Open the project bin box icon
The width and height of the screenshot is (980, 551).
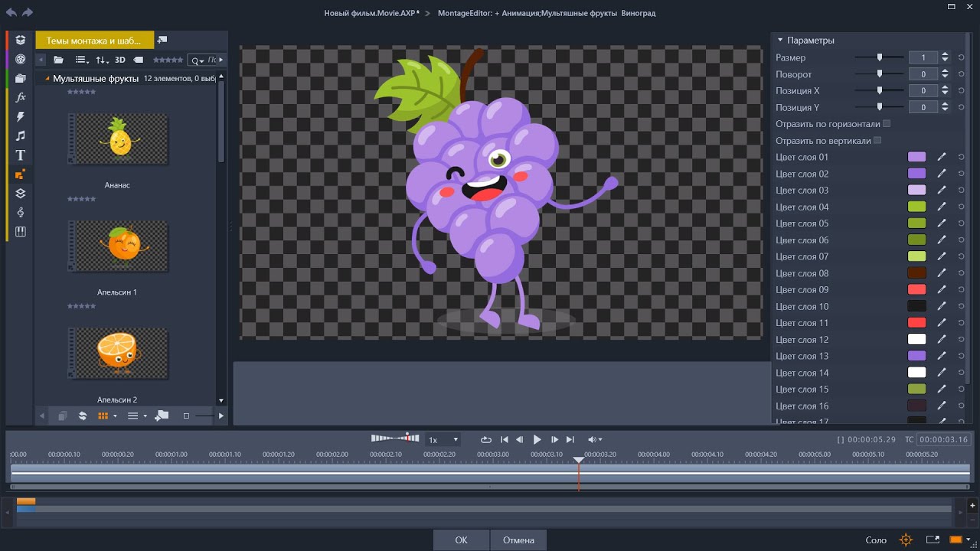pos(21,41)
